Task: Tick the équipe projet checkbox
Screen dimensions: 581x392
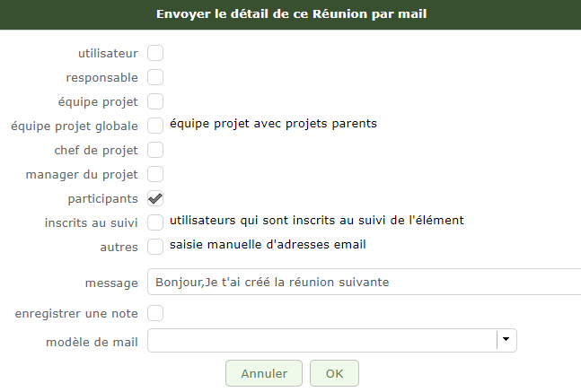Action: tap(155, 101)
